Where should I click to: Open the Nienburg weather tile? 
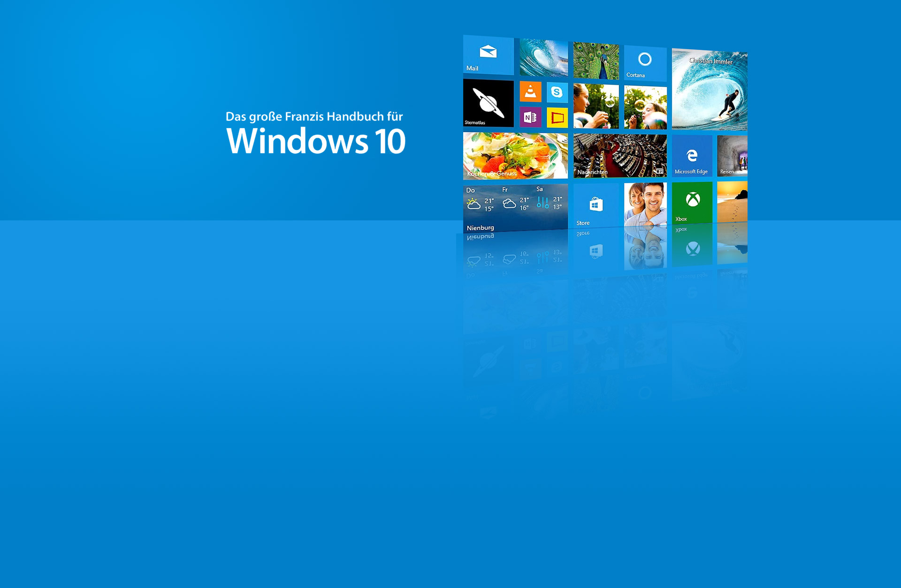tap(515, 208)
